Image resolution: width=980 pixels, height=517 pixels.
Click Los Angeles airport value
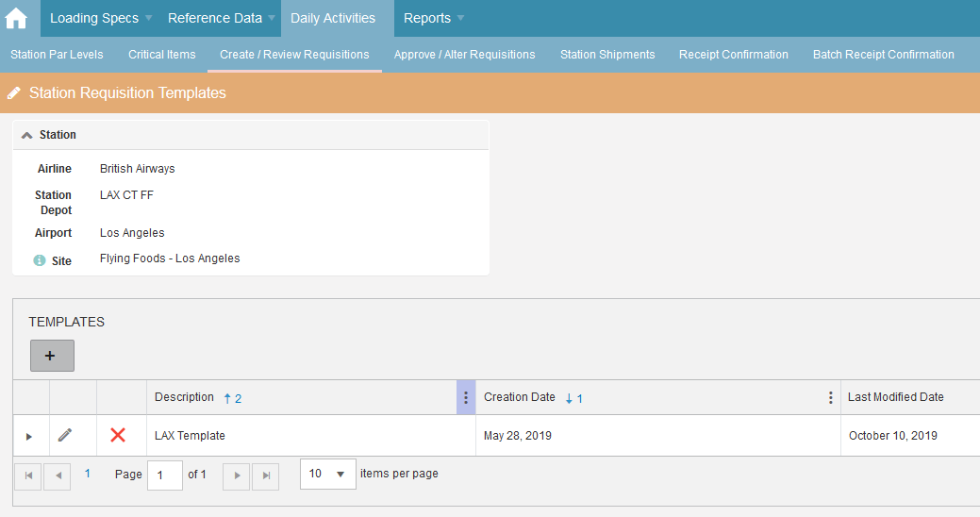coord(132,233)
